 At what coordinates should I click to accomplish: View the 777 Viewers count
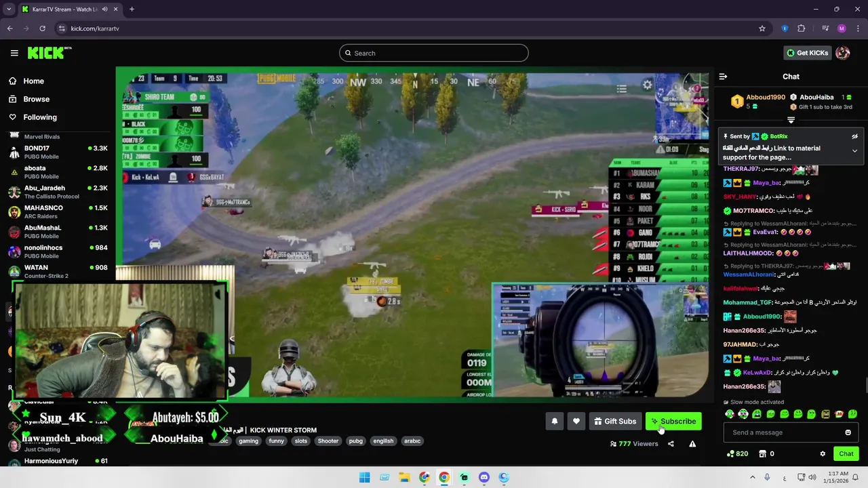634,444
